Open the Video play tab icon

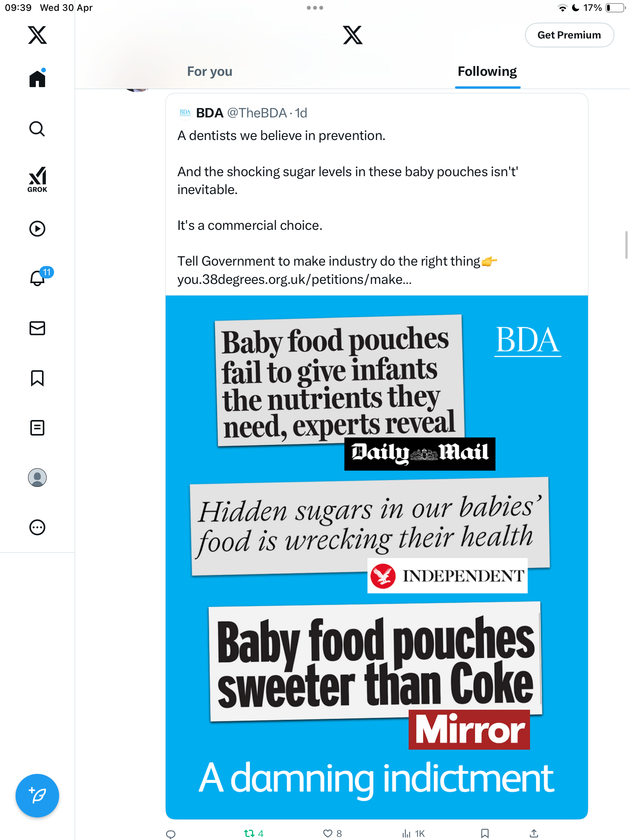point(37,229)
